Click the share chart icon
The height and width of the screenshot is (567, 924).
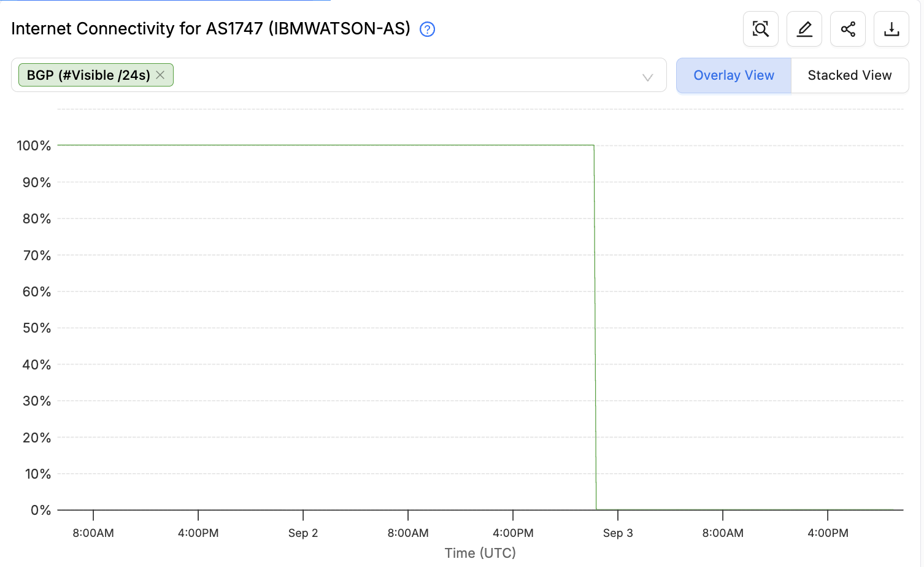[847, 29]
